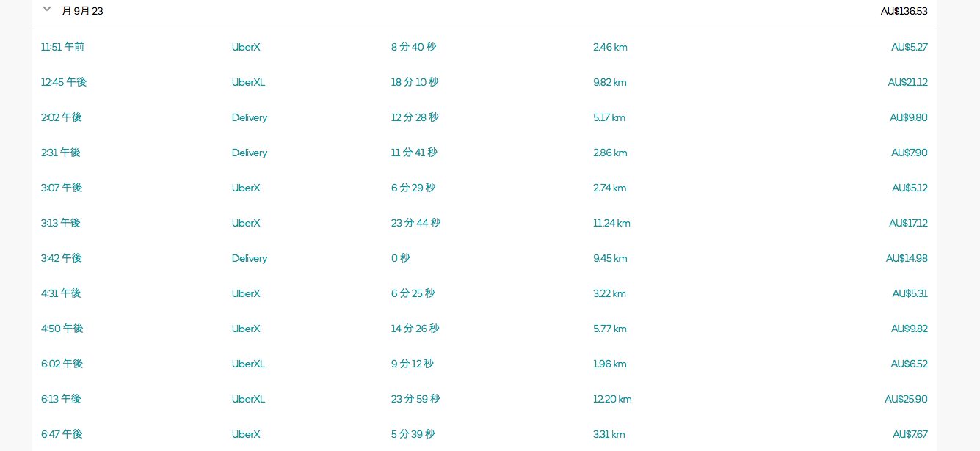The width and height of the screenshot is (980, 451).
Task: Select the 23 分 44 秒 duration entry
Action: (x=415, y=223)
